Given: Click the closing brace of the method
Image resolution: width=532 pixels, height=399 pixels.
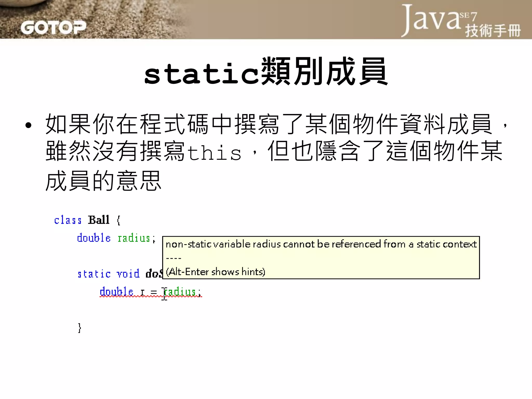Looking at the screenshot, I should point(79,328).
